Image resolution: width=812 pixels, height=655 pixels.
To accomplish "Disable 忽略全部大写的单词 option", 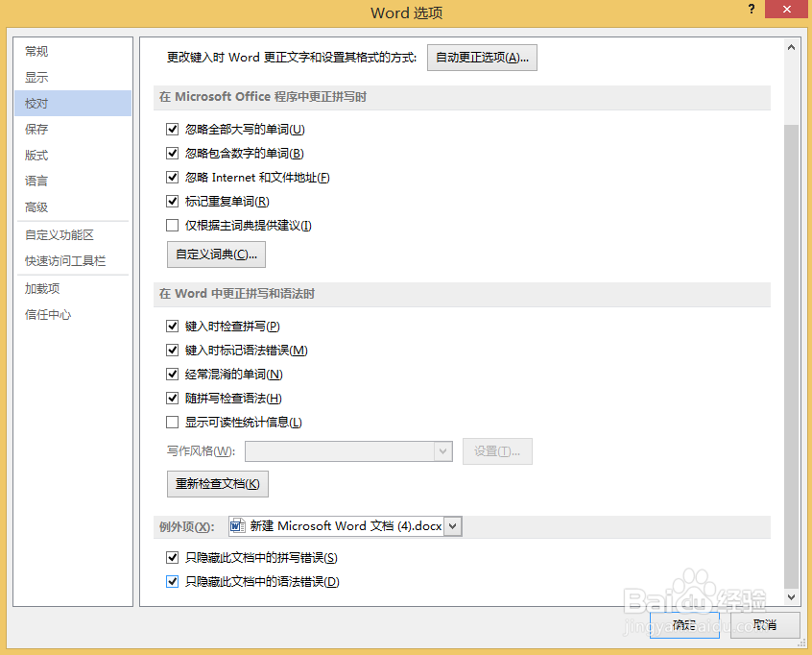I will pos(172,128).
